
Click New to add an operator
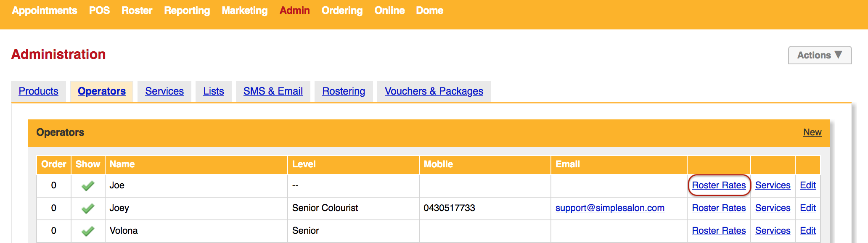[812, 132]
